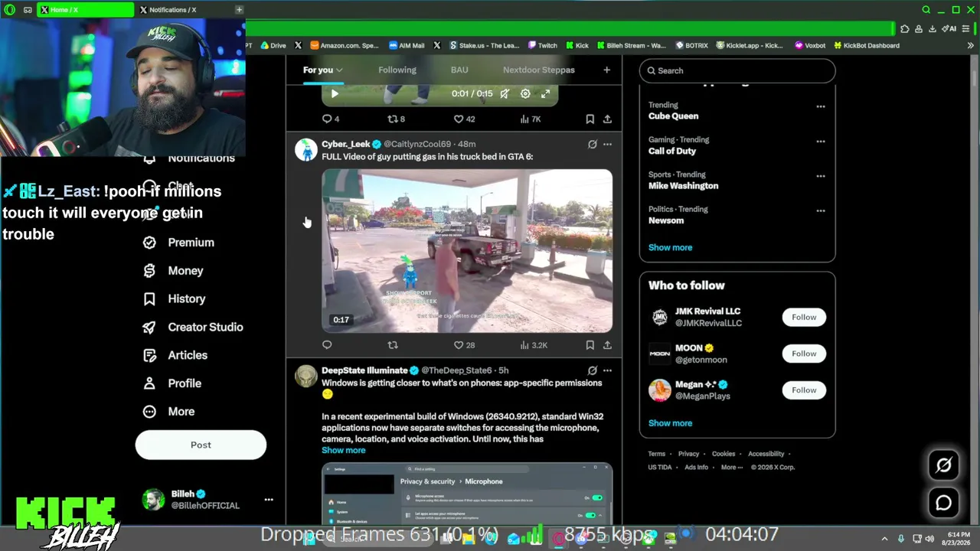Unmute the top video player
980x551 pixels.
point(505,94)
